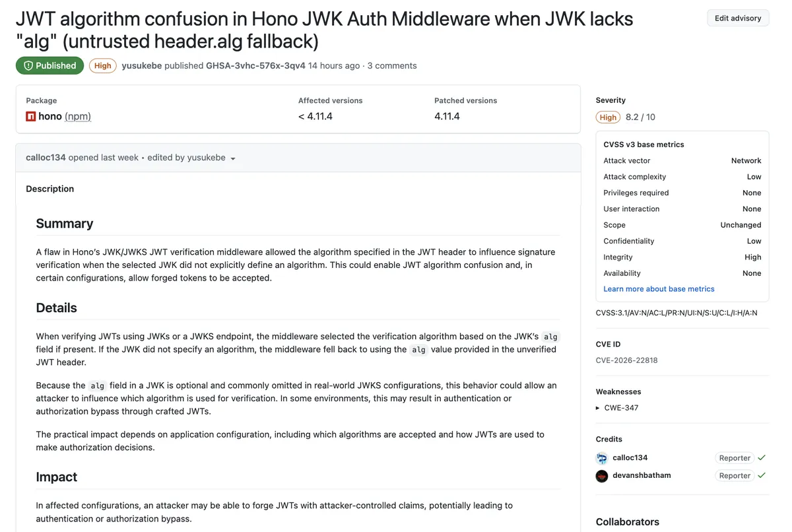
Task: Open the edit history caret after "edited by yusukebe"
Action: tap(233, 158)
